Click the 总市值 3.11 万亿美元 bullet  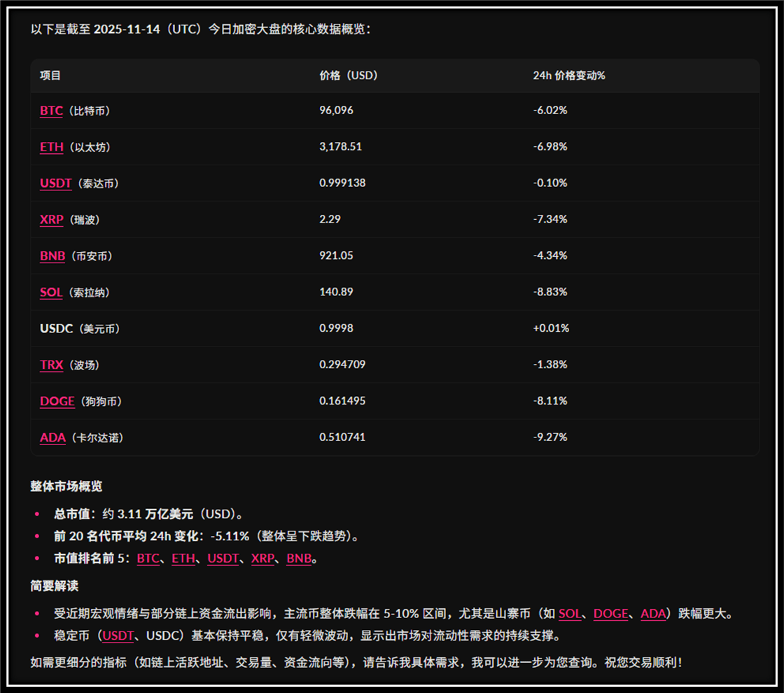tap(148, 514)
